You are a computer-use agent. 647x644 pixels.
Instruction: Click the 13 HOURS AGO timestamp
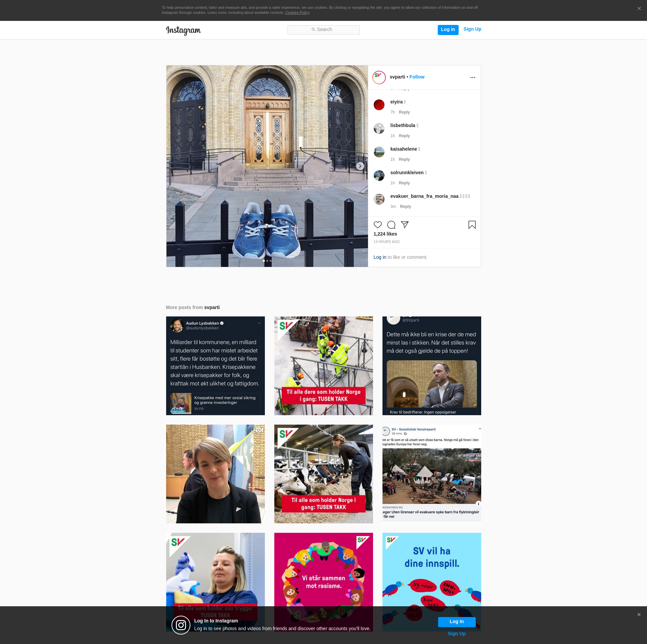[387, 242]
